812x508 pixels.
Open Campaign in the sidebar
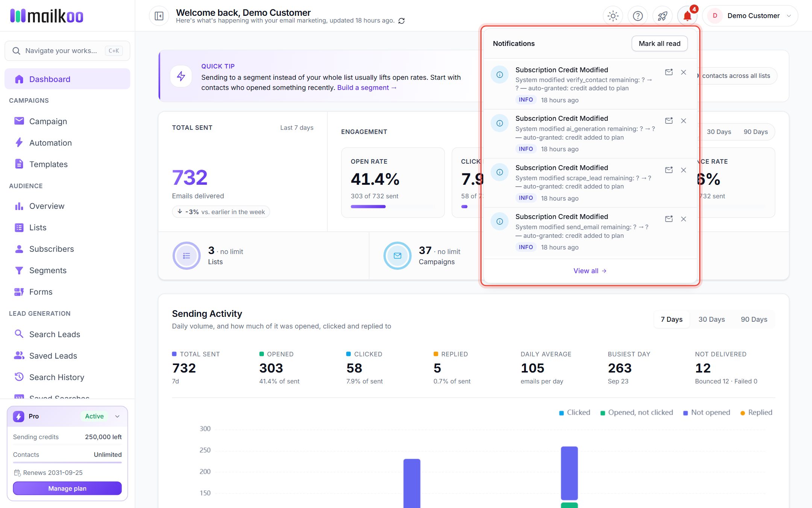click(x=67, y=121)
